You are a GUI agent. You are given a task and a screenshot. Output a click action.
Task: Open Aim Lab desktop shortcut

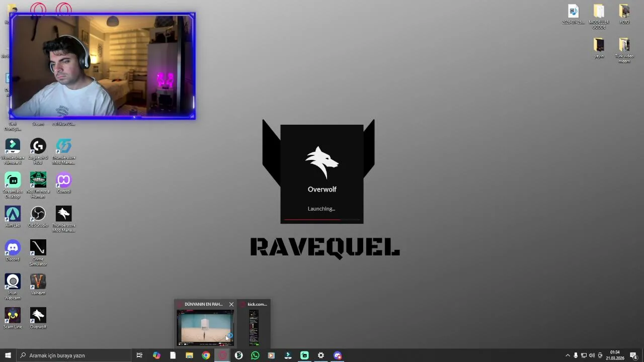coord(13,216)
